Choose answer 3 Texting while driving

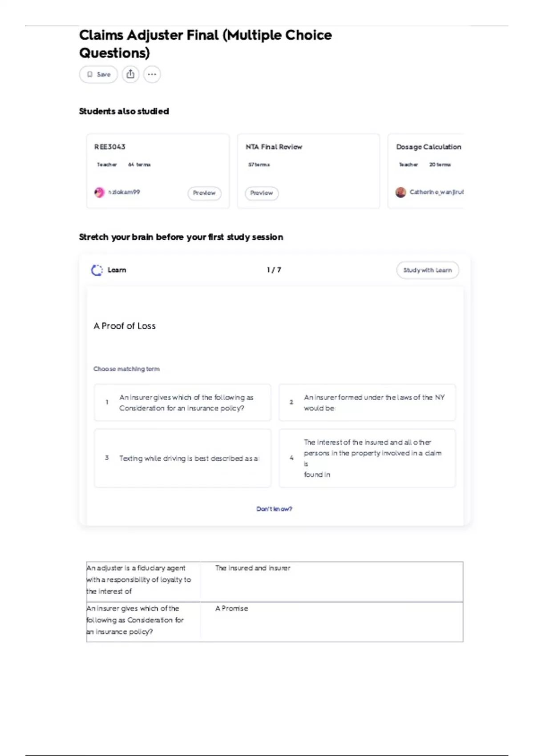pyautogui.click(x=182, y=458)
